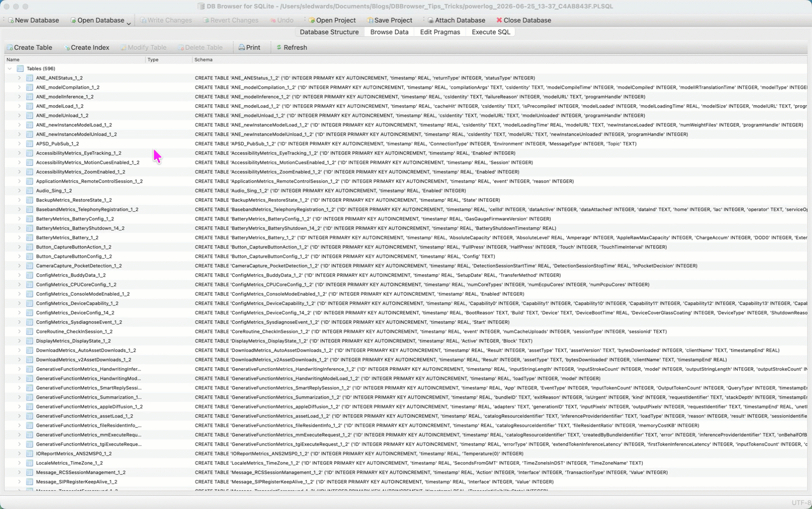Click the Create Table icon
Screen dimensions: 812x509
(10, 47)
